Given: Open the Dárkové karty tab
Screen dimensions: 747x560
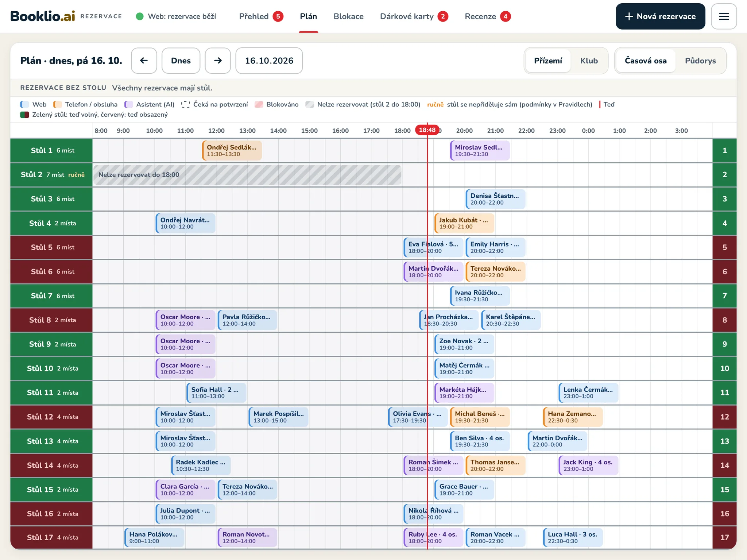Looking at the screenshot, I should tap(414, 16).
